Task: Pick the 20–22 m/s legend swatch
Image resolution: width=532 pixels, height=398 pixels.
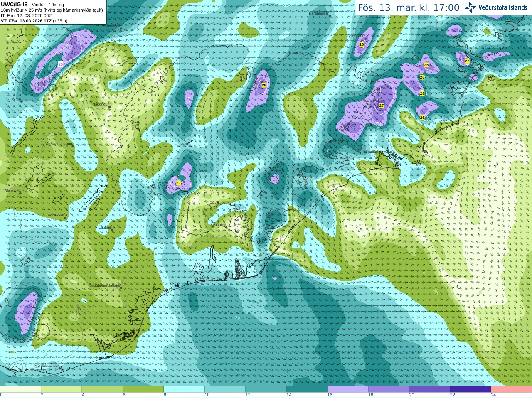Action: [x=430, y=389]
